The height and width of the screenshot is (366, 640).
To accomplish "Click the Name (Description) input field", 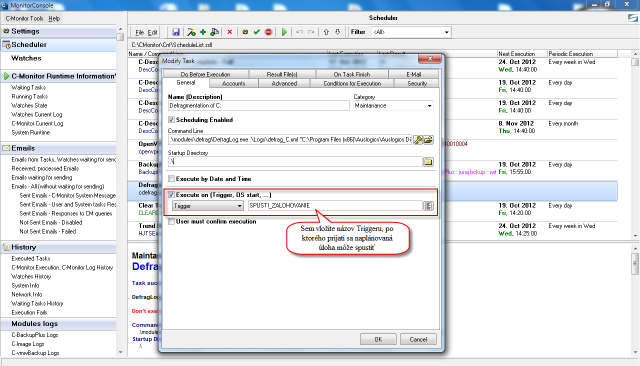I will pos(259,106).
